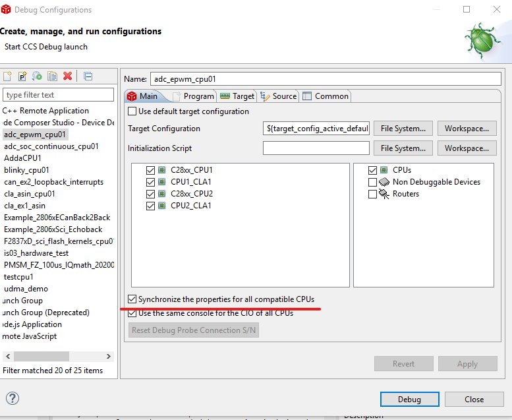Screen dimensions: 512x420
Task: Click Workspace for Target Configuration
Action: (x=467, y=129)
